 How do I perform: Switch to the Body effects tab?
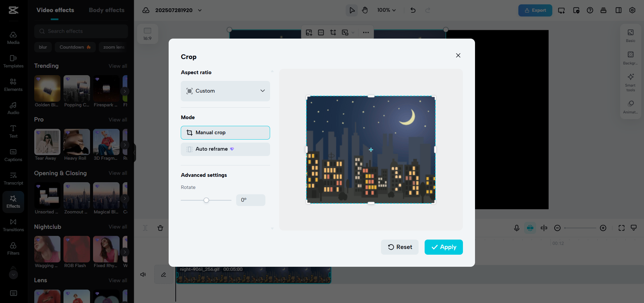(106, 10)
